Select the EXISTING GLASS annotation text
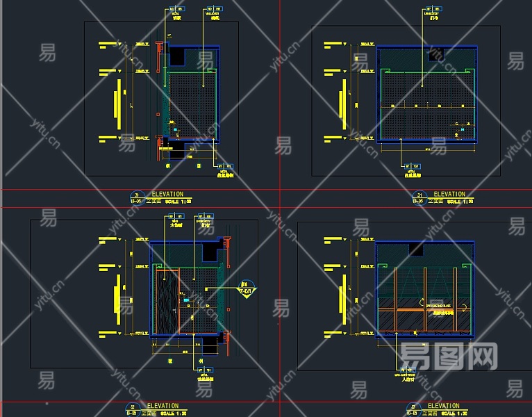The width and height of the screenshot is (532, 417). click(x=440, y=306)
